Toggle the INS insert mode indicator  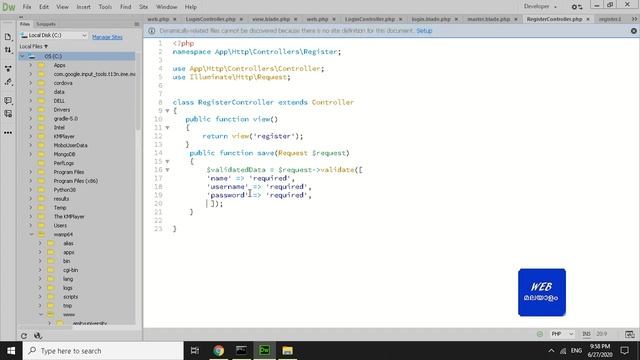coord(586,334)
